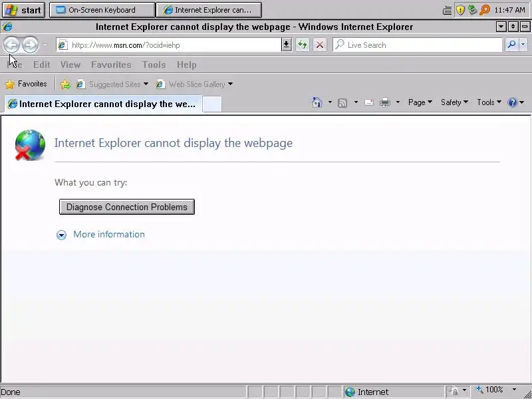Image resolution: width=532 pixels, height=399 pixels.
Task: Click the keyboard icon in system tray
Action: pos(447,11)
